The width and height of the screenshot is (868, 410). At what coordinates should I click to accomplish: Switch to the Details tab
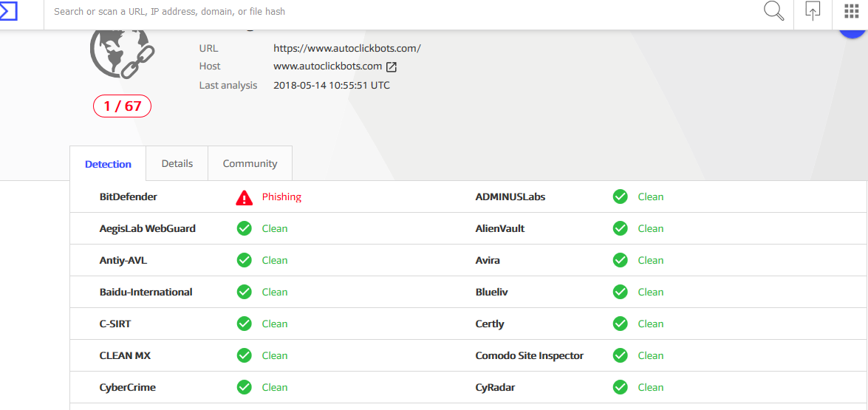coord(177,163)
